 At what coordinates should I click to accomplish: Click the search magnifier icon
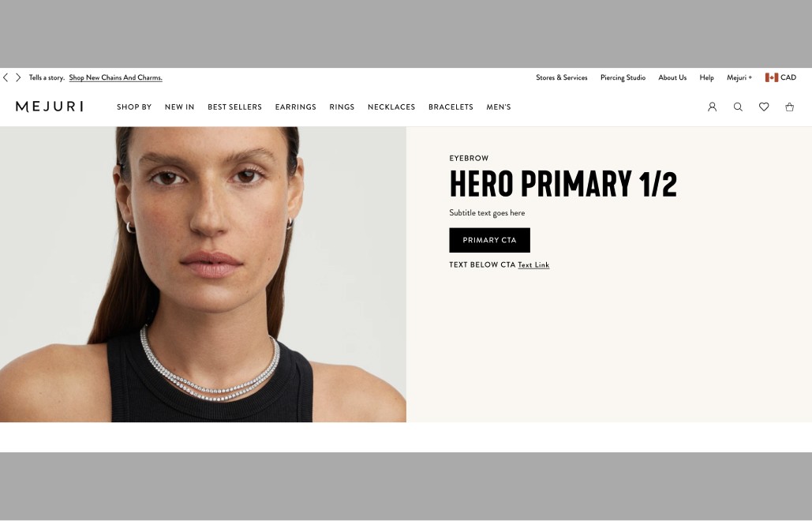tap(738, 107)
